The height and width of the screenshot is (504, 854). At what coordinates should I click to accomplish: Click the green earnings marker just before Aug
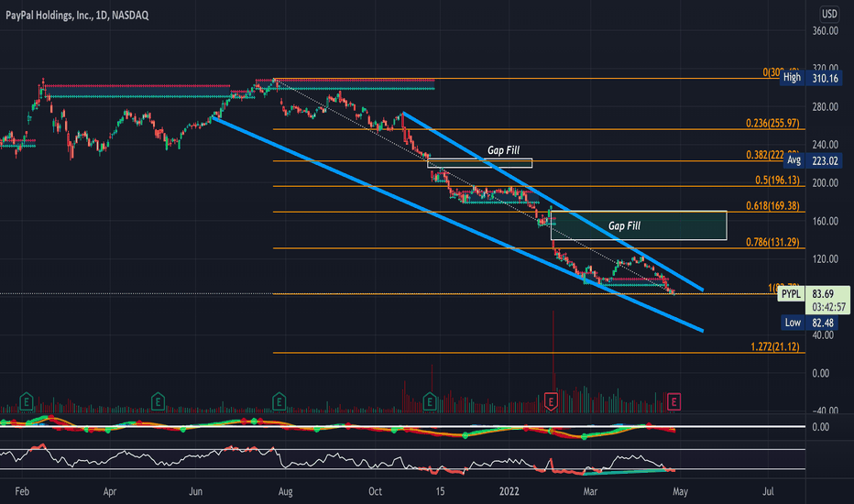[x=279, y=402]
